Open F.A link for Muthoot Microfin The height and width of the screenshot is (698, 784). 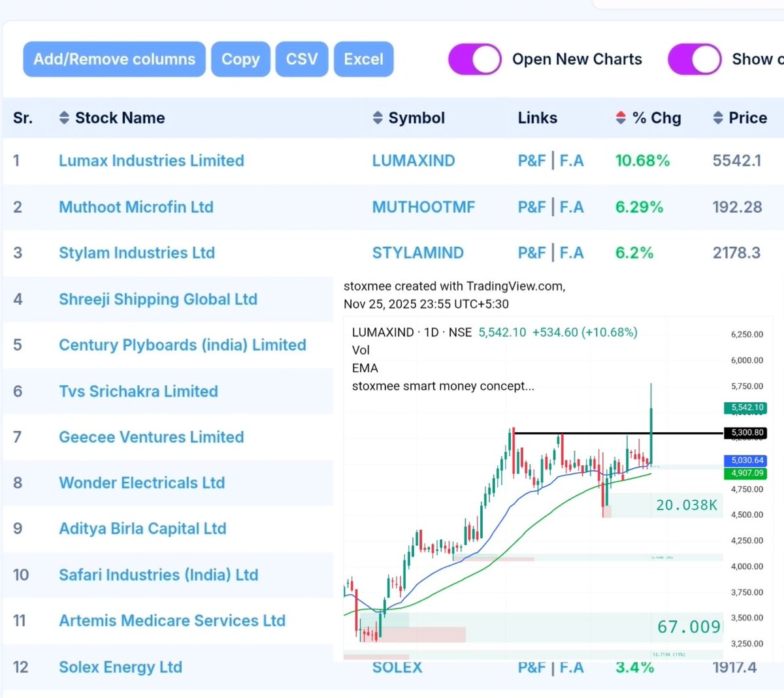572,207
